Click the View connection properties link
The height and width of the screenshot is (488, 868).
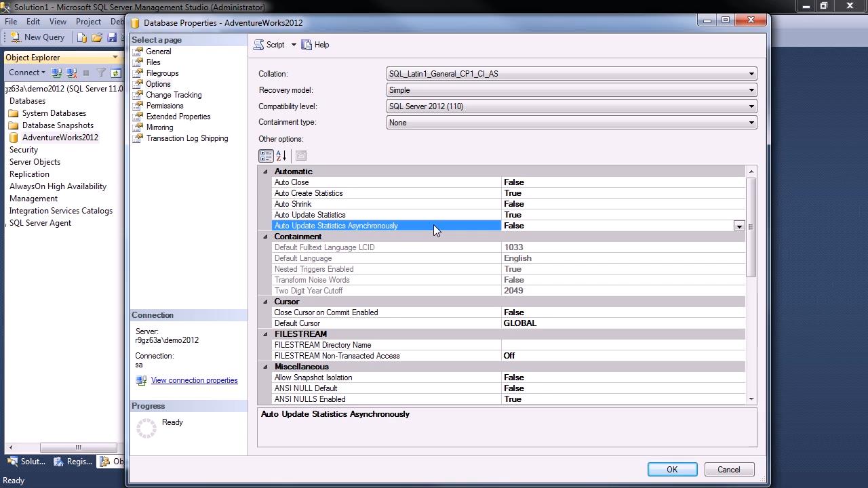[x=194, y=380]
